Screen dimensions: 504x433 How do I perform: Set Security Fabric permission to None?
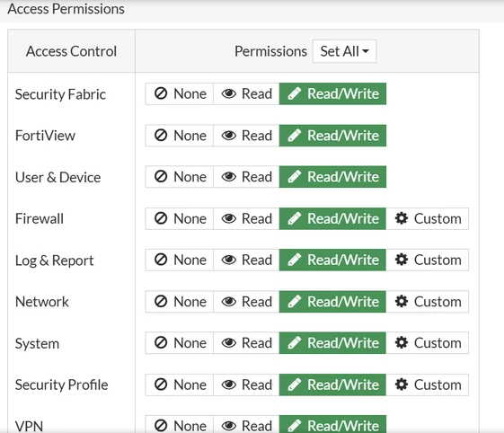coord(180,93)
